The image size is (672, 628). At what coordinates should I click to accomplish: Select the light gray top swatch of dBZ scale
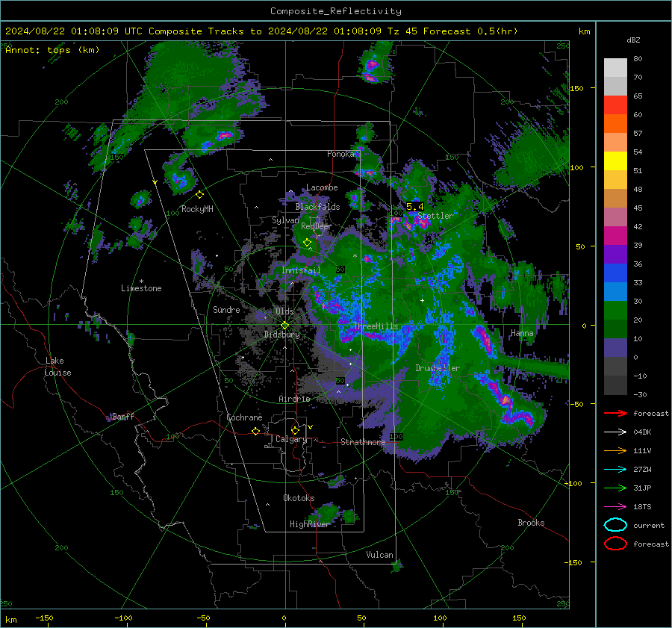tap(615, 68)
